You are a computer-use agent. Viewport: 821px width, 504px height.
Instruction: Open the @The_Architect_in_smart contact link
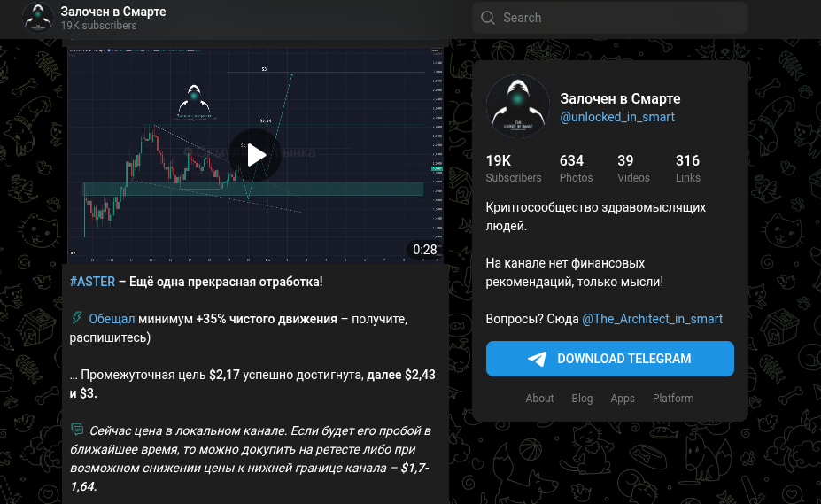[652, 319]
